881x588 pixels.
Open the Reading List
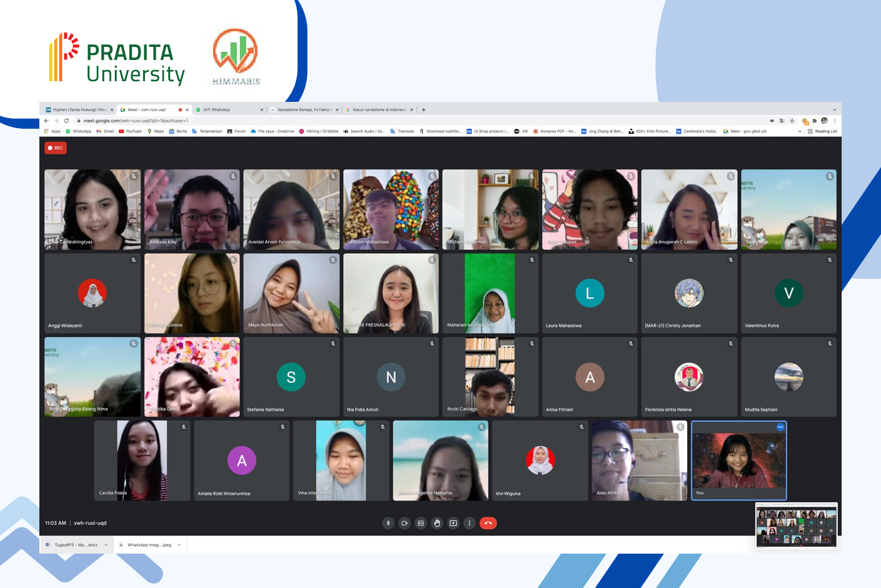point(822,131)
